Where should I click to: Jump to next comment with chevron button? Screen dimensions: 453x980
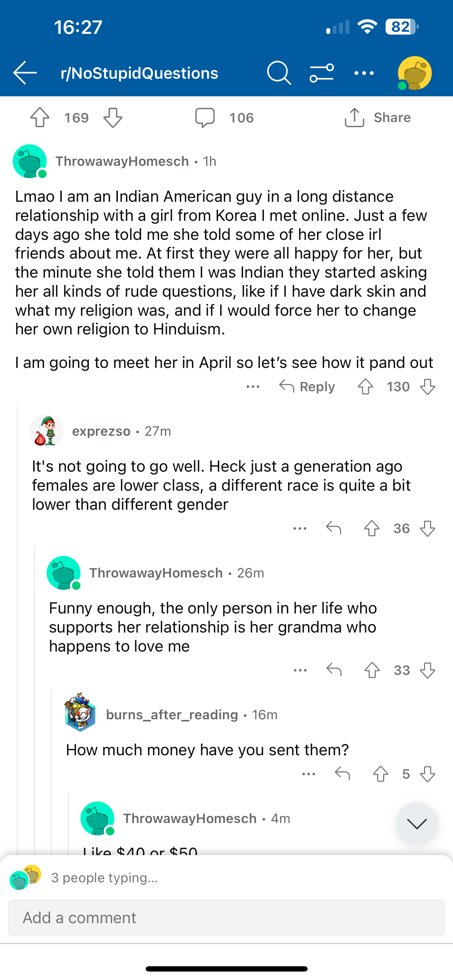pyautogui.click(x=417, y=823)
